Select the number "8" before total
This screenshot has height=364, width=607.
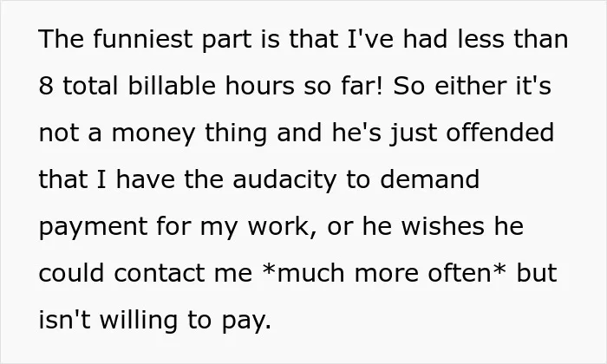point(46,86)
